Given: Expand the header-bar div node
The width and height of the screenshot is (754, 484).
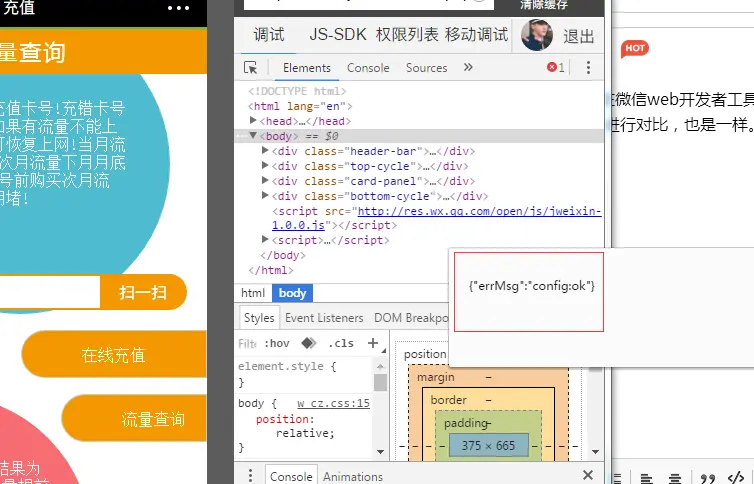Looking at the screenshot, I should tap(264, 150).
